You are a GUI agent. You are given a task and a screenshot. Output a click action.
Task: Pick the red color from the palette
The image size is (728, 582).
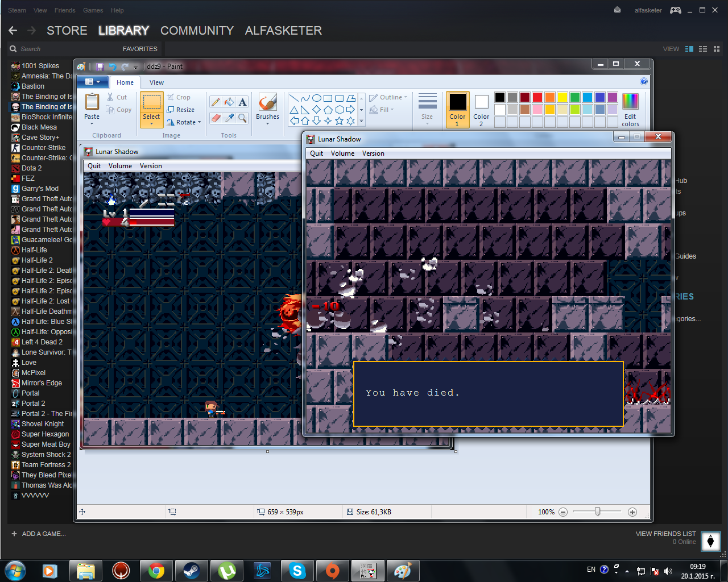(537, 97)
